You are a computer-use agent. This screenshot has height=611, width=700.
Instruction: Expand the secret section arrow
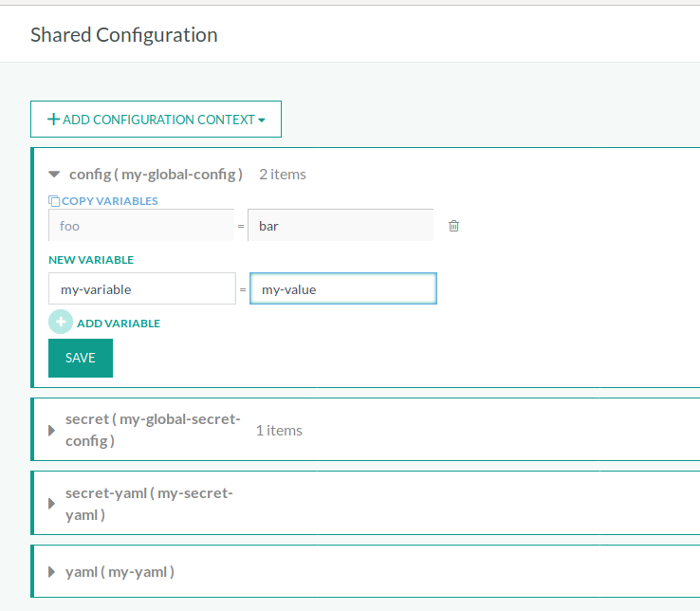click(x=52, y=430)
